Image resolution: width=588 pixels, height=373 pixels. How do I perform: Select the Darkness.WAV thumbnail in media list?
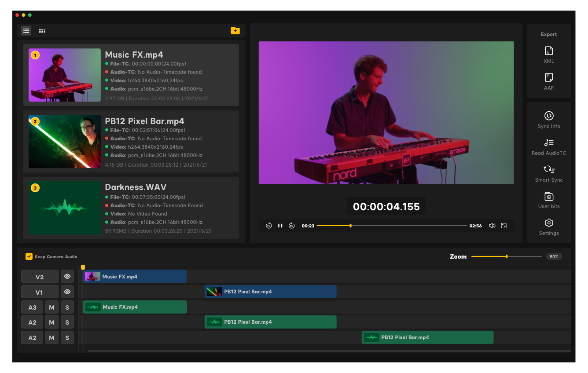65,208
